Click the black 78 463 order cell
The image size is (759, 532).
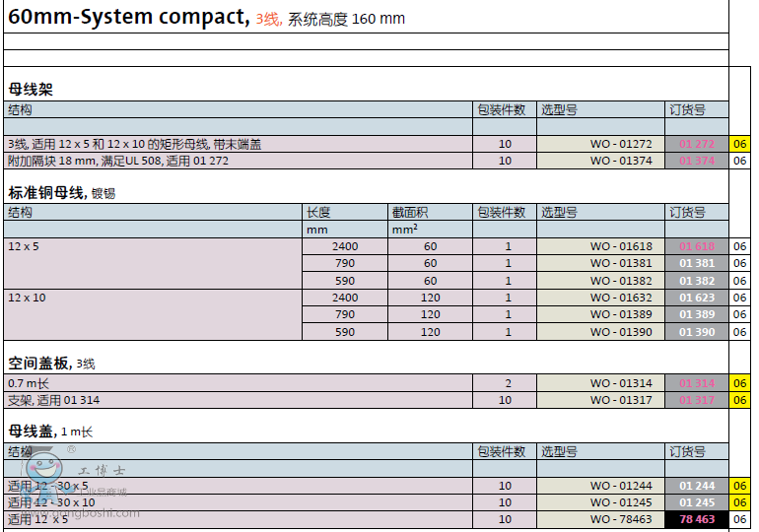point(697,519)
